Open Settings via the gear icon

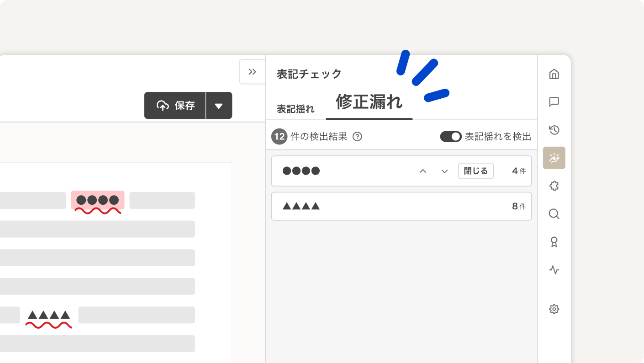(x=554, y=309)
